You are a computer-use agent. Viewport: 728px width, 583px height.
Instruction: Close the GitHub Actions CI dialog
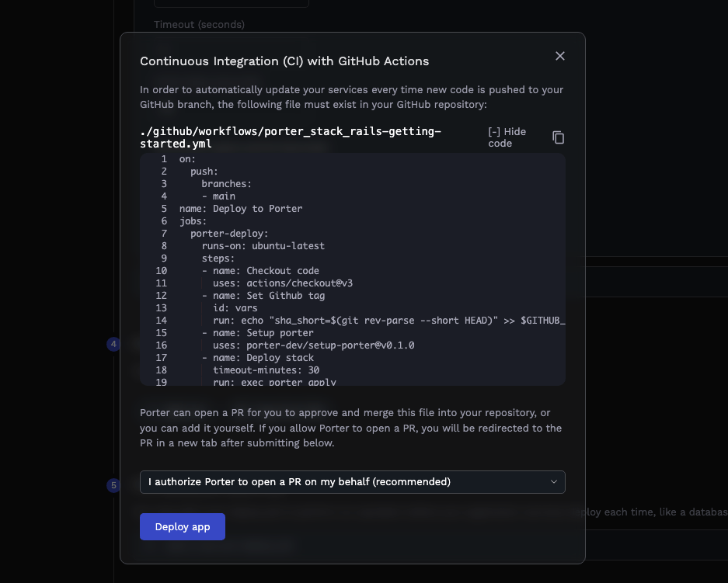click(560, 56)
